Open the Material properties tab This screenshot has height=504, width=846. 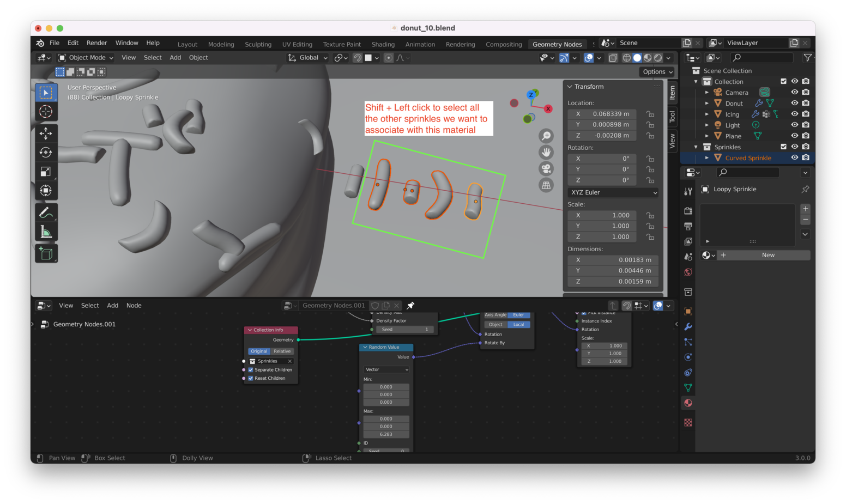click(688, 403)
